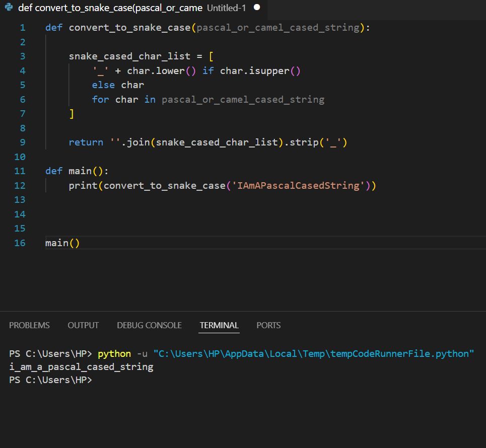
Task: Click the i_am_a_pascal_cased_string terminal output
Action: pos(81,366)
